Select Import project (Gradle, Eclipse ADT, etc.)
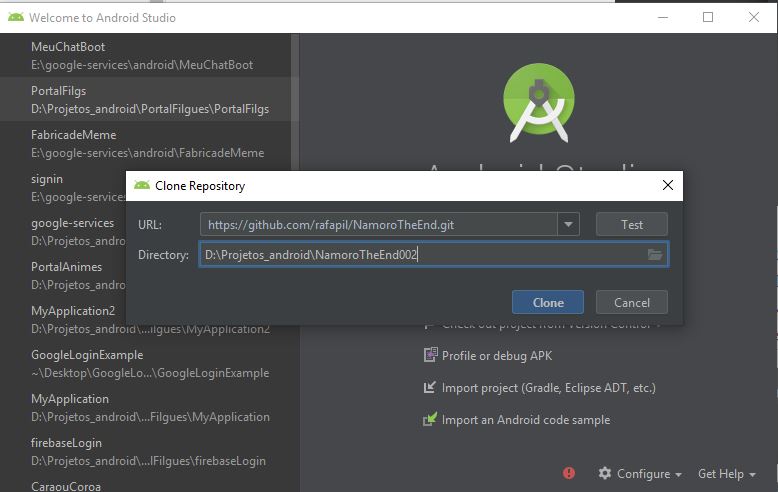778x492 pixels. point(549,388)
